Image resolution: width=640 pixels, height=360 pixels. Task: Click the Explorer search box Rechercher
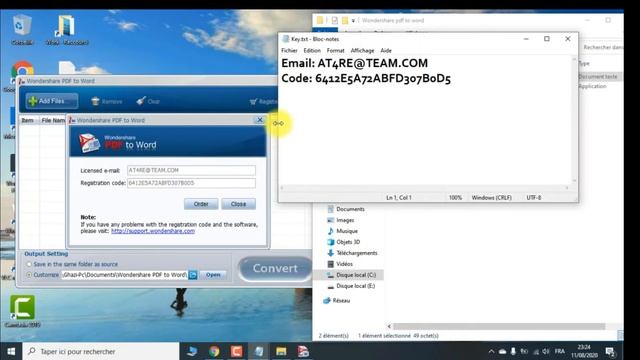click(602, 47)
